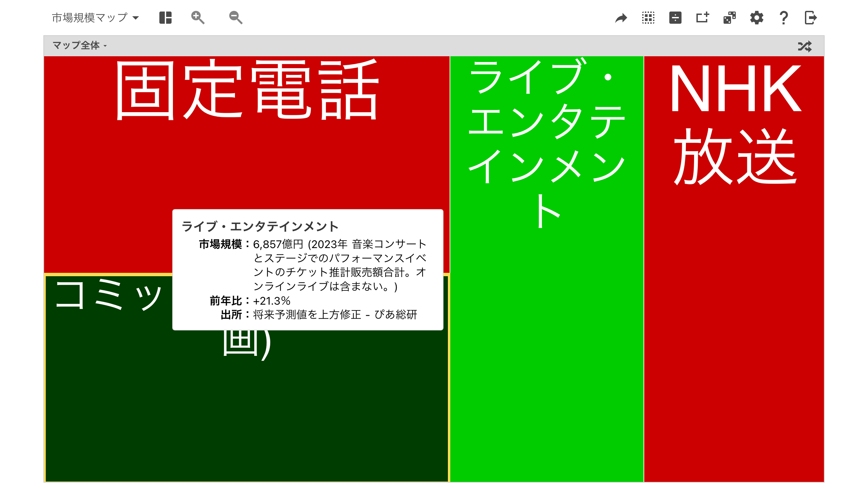Click the source text 将来予測値を上方修正 - ぴあ総研
The height and width of the screenshot is (488, 868).
[x=335, y=314]
